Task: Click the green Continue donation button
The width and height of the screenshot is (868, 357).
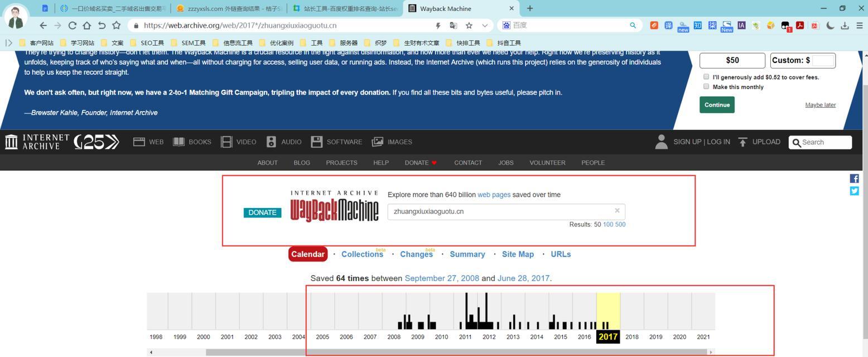Action: (x=717, y=105)
